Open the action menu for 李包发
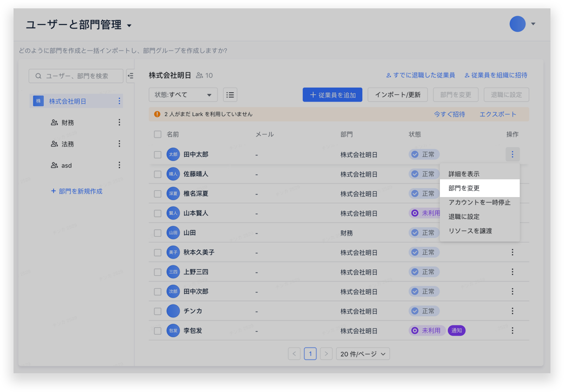 point(512,330)
